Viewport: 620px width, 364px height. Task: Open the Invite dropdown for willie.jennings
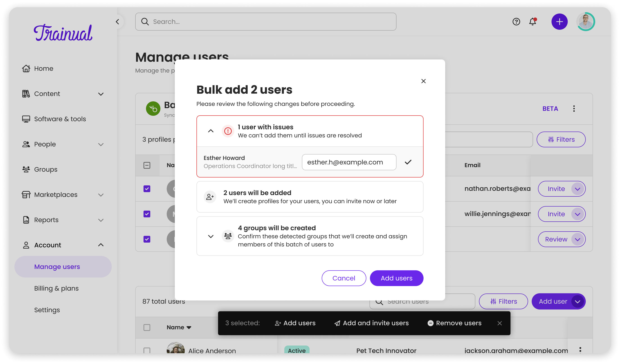click(577, 214)
